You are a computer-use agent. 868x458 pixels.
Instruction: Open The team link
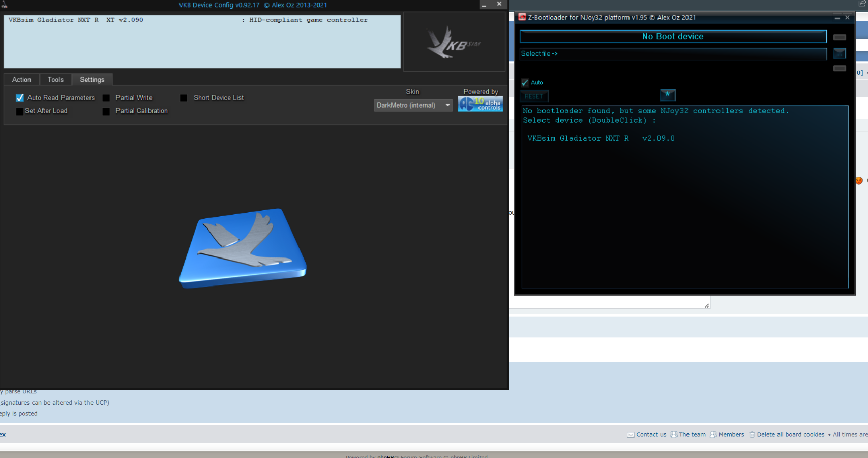pos(693,435)
